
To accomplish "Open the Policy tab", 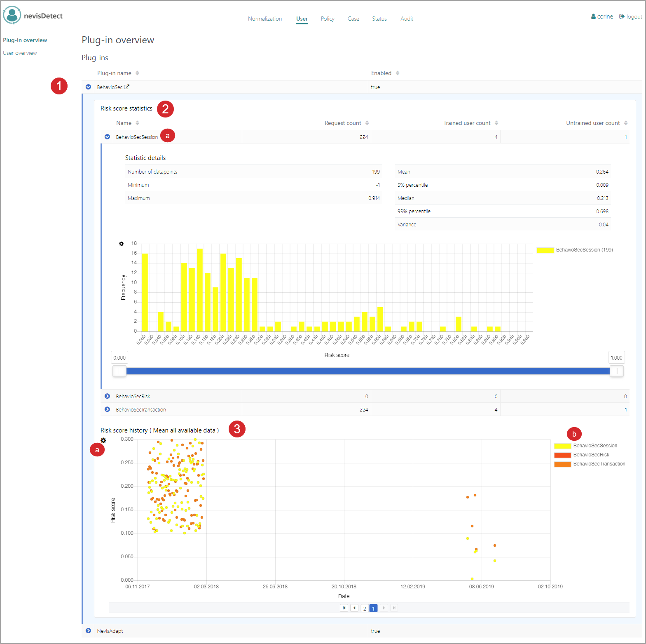I will tap(328, 19).
